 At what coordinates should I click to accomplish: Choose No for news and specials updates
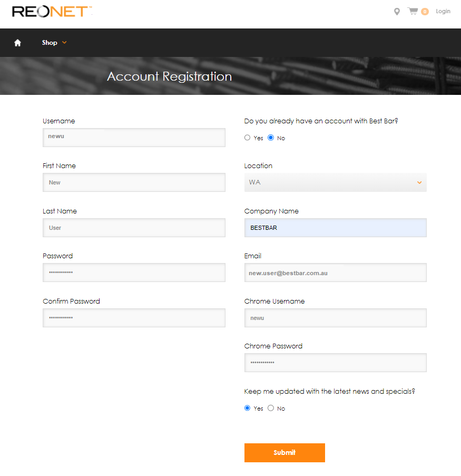(x=271, y=408)
